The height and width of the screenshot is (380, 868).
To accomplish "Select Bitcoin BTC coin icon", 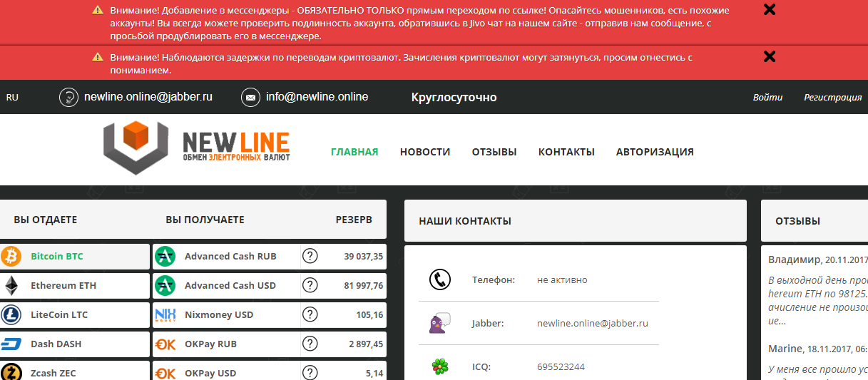I will point(11,256).
